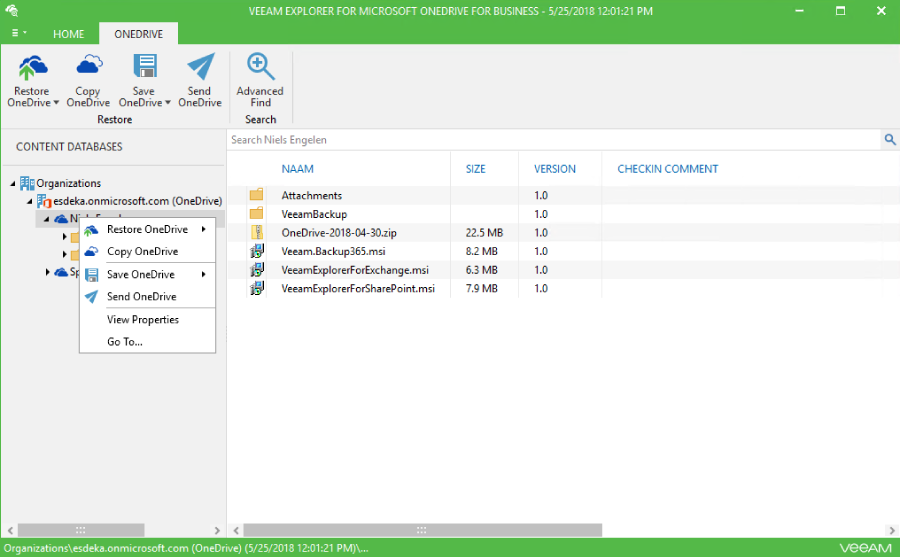Screen dimensions: 900x557
Task: Expand the first subfolder under the selected user
Action: 65,237
